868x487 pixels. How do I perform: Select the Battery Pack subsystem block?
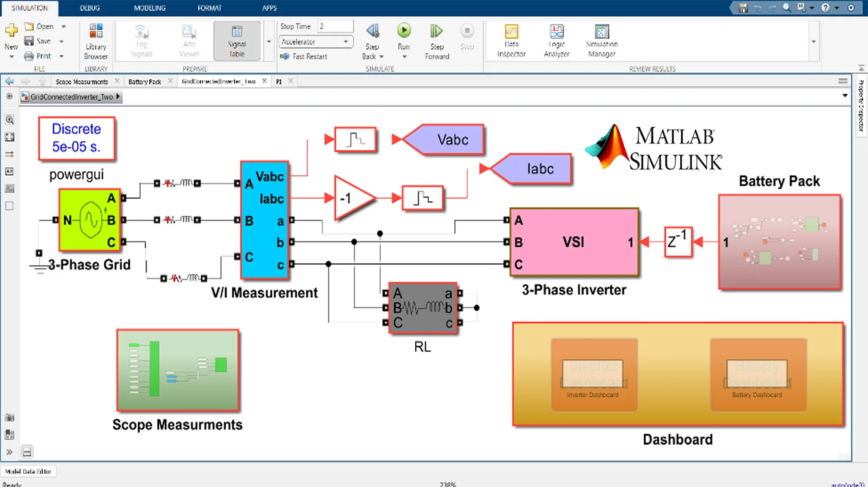[x=780, y=242]
